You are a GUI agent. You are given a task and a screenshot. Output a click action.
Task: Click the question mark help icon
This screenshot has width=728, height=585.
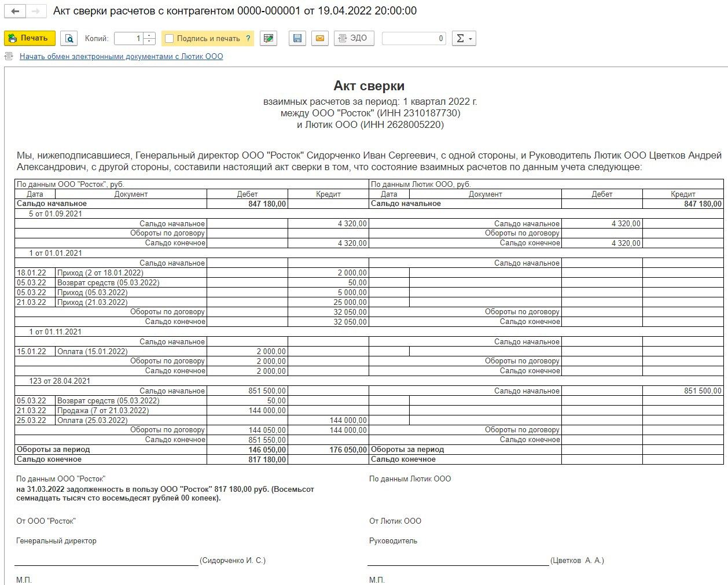(248, 39)
